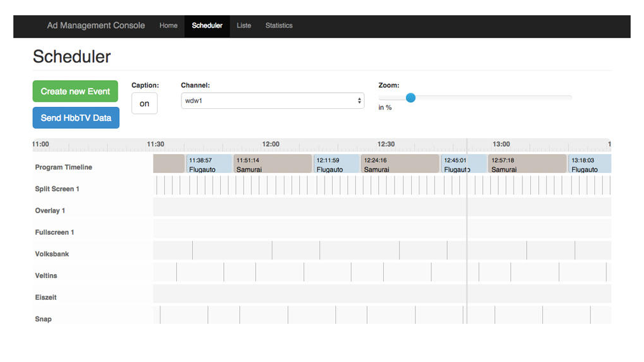
Task: Click the 13:00 mark on time ruler
Action: (501, 144)
